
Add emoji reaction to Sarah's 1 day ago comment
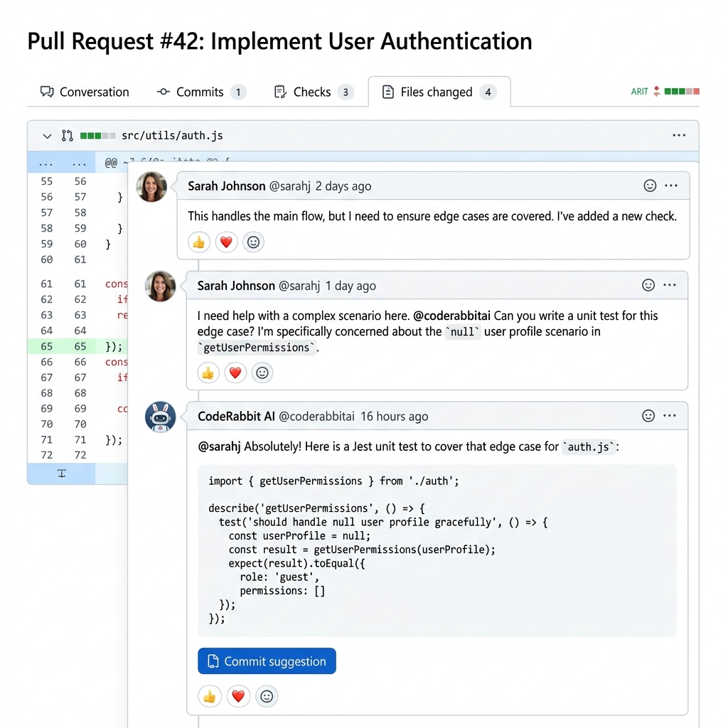point(648,285)
